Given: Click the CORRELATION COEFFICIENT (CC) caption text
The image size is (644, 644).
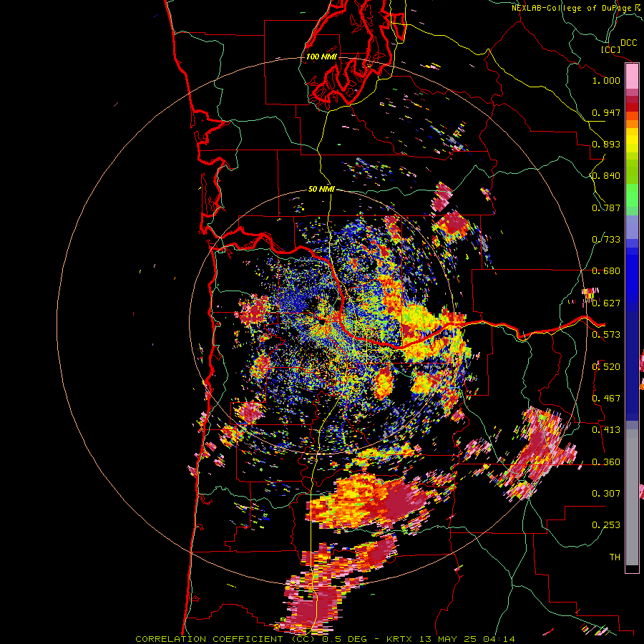Looking at the screenshot, I should [225, 639].
